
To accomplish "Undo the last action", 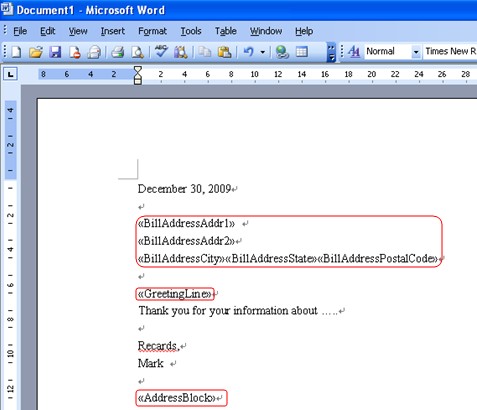I will click(249, 52).
